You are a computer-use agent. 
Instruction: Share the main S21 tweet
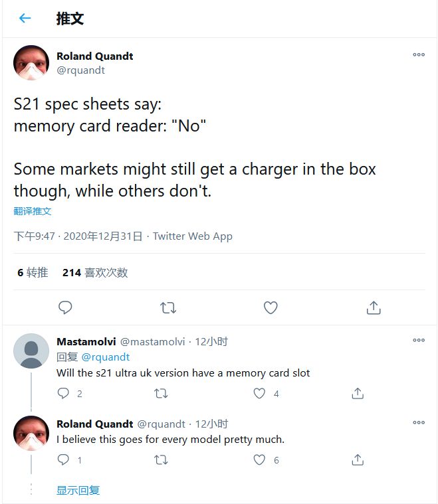click(374, 307)
